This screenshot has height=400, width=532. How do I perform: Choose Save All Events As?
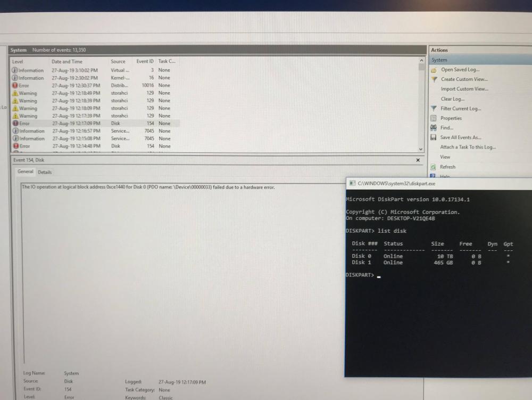click(x=460, y=137)
